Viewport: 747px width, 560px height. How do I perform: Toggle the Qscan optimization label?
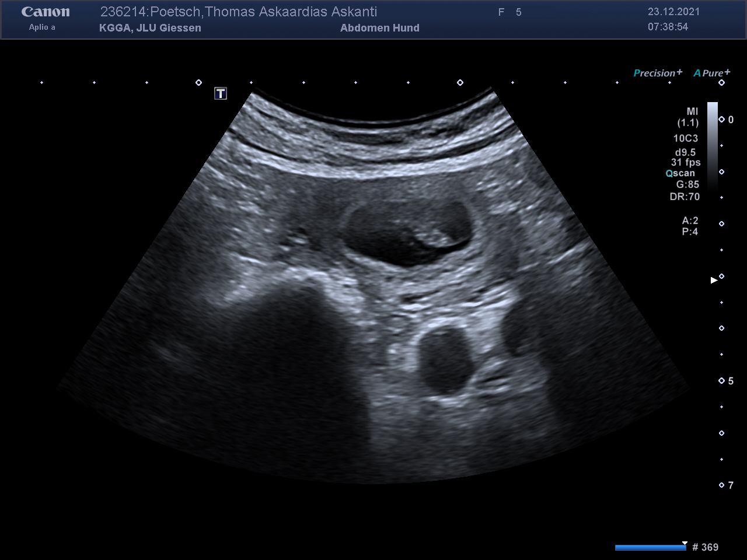(x=680, y=173)
